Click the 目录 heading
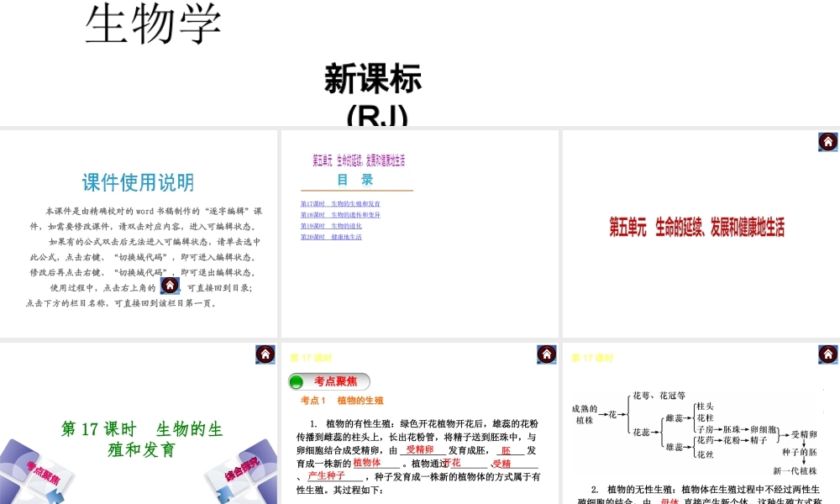840x504 pixels. tap(354, 180)
